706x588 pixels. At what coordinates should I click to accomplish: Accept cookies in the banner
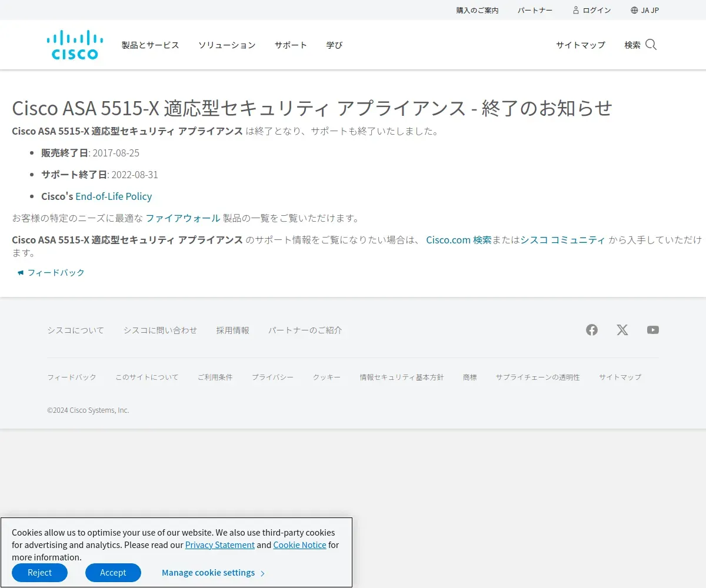[113, 573]
